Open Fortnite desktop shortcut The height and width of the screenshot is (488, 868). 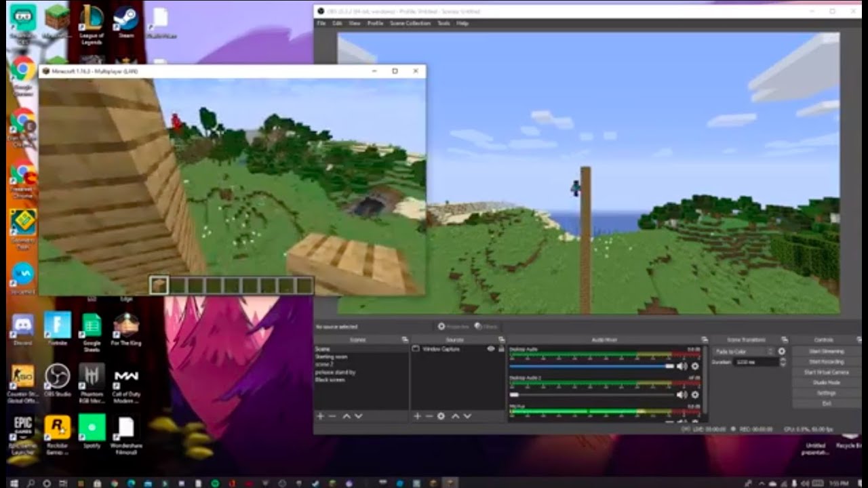(58, 329)
